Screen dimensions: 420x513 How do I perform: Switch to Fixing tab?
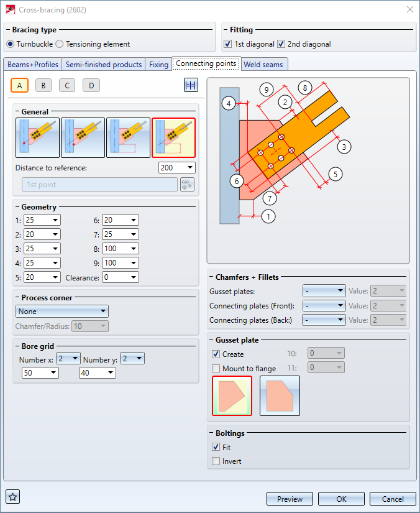pyautogui.click(x=158, y=65)
